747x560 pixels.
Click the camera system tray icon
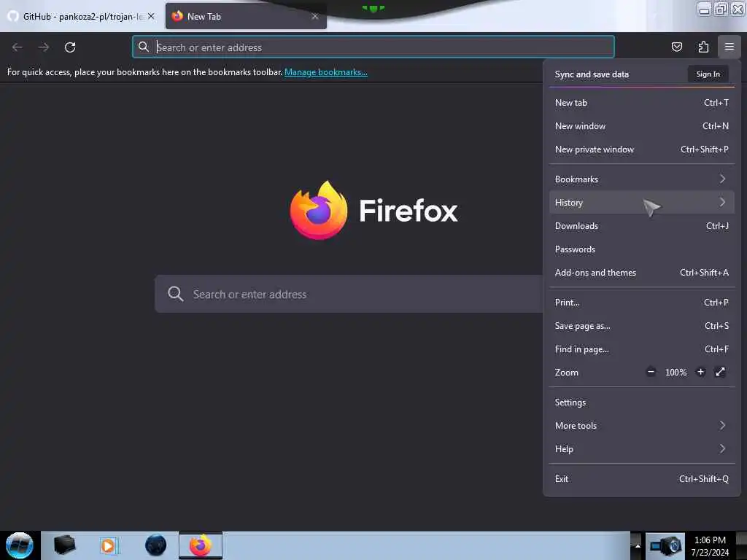coord(665,545)
